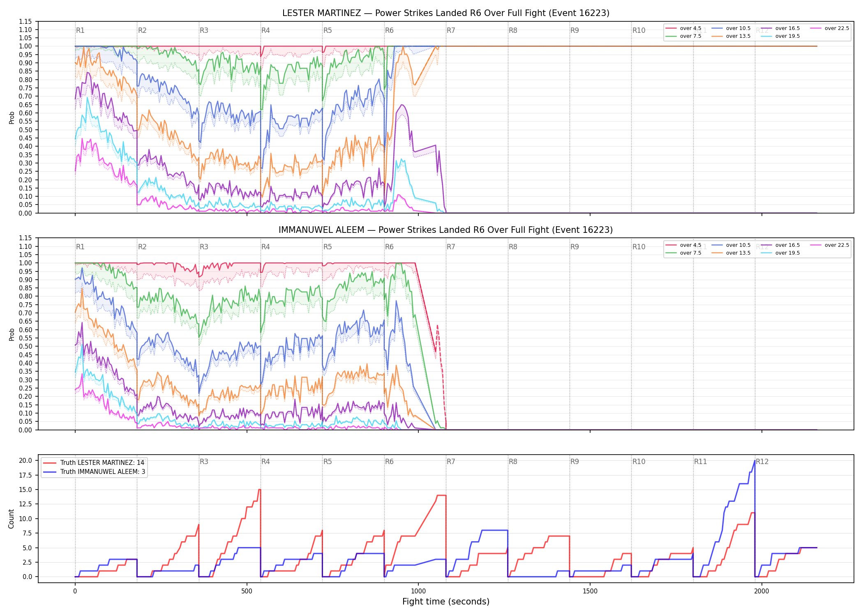This screenshot has width=863, height=616.
Task: Select 'over 22.5' legend entry in Aleem chart
Action: click(830, 245)
